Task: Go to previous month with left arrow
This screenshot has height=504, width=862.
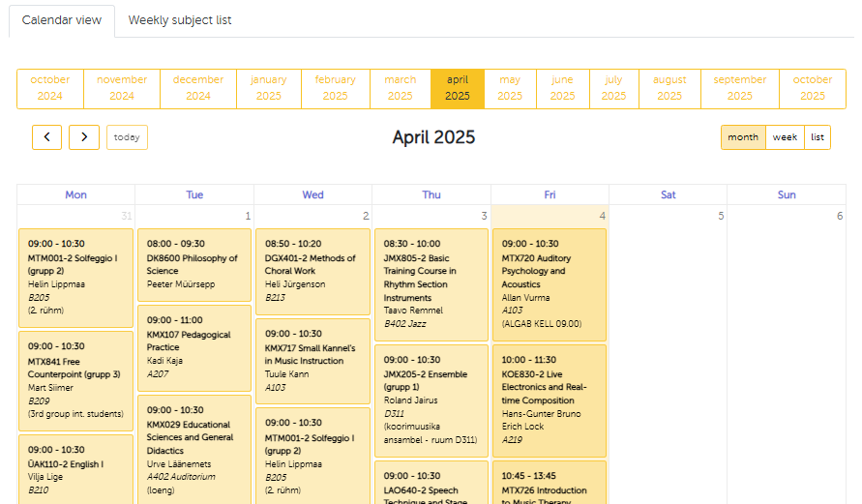Action: (46, 137)
